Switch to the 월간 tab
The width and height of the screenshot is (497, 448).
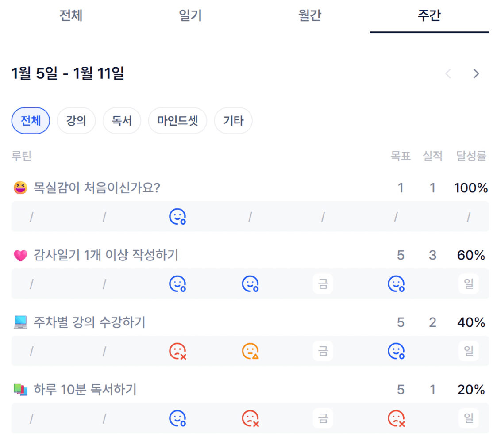pyautogui.click(x=310, y=16)
